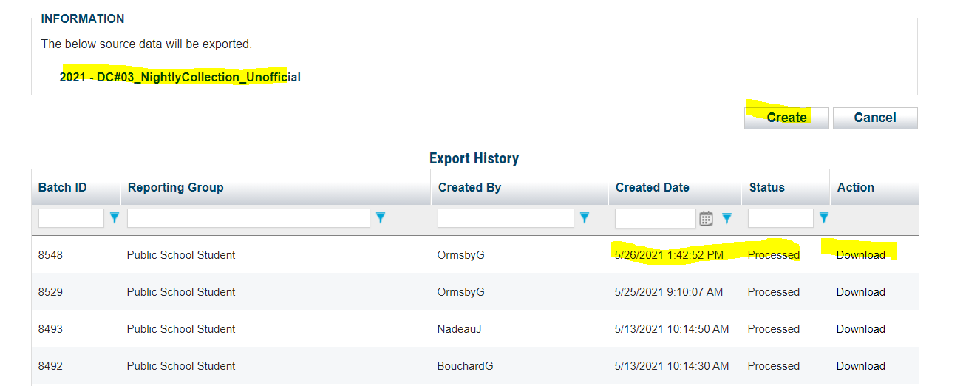Click the Create button
The width and height of the screenshot is (980, 386).
[786, 118]
